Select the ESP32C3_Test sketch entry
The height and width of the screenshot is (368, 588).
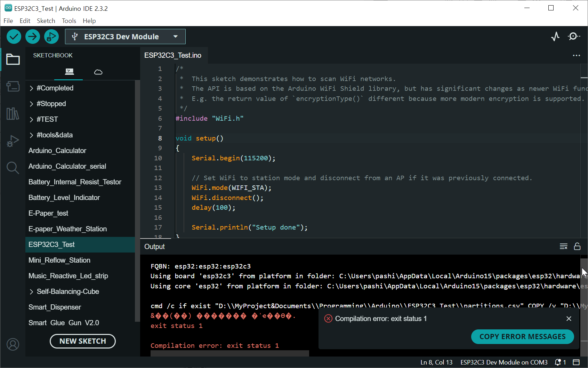tap(80, 245)
